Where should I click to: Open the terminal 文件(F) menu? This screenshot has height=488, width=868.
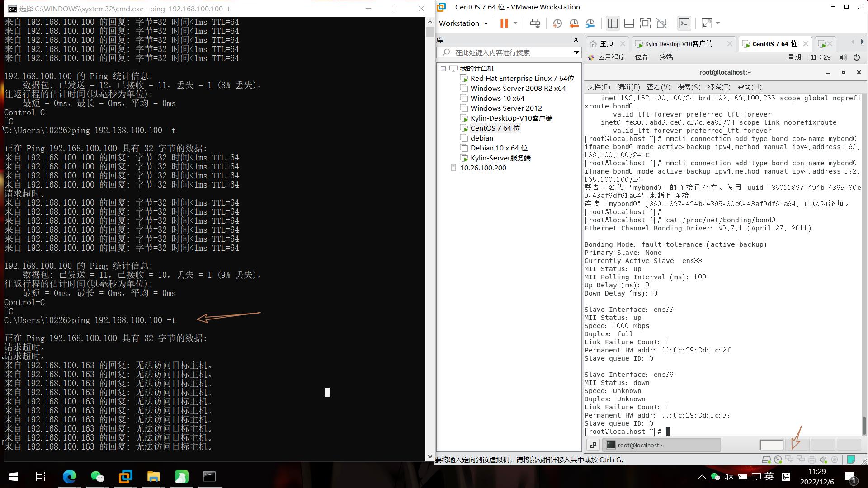point(599,87)
